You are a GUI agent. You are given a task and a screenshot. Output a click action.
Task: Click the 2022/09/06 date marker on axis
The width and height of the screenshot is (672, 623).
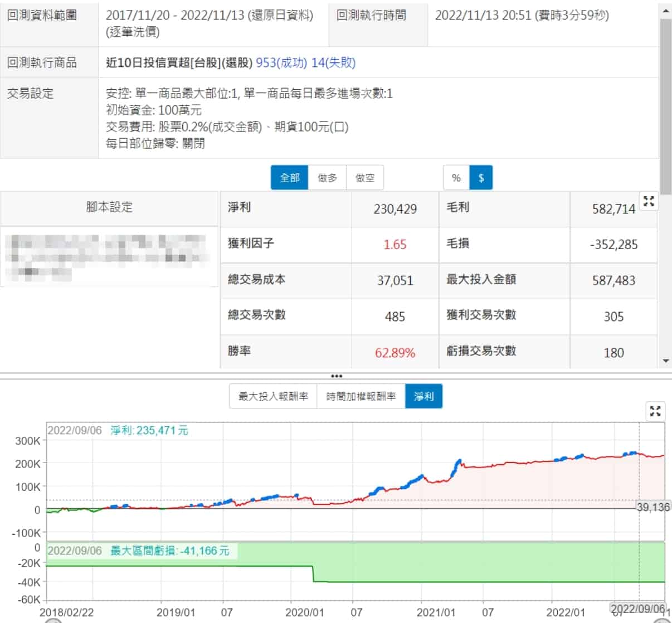[638, 608]
